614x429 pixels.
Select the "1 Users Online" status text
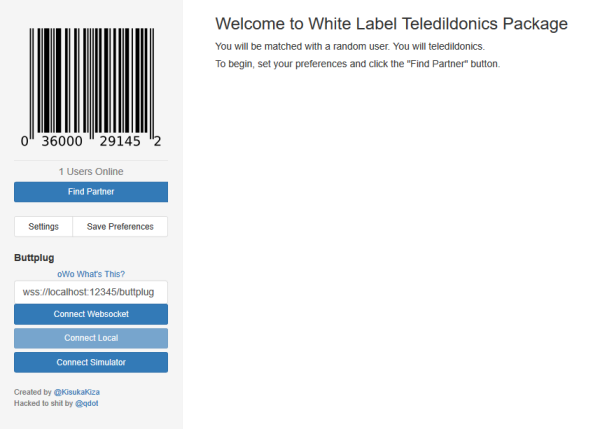(x=91, y=171)
